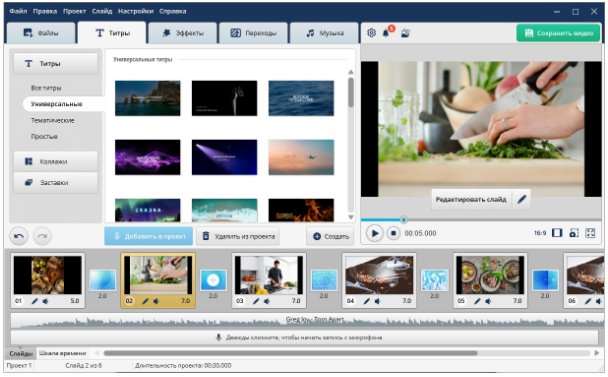Click the microphone recording track
This screenshot has width=608, height=377.
304,338
